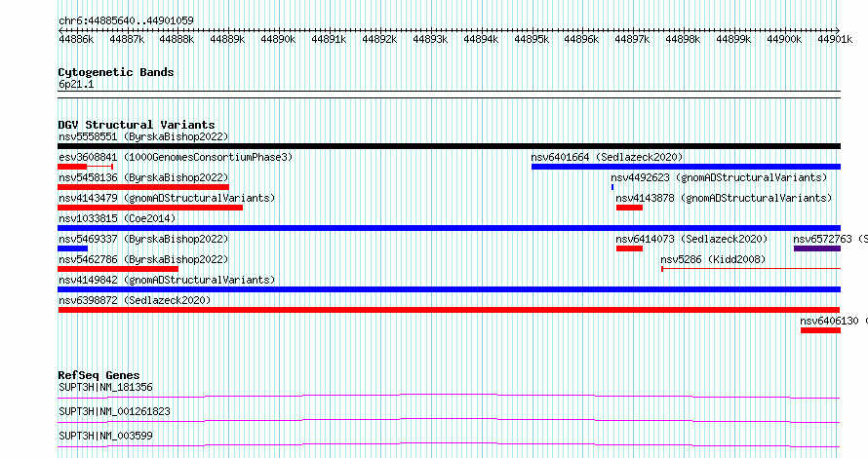Viewport: 868px width, 458px height.
Task: Click the SUPT3H NM_003599 magenta gene line
Action: (x=449, y=444)
